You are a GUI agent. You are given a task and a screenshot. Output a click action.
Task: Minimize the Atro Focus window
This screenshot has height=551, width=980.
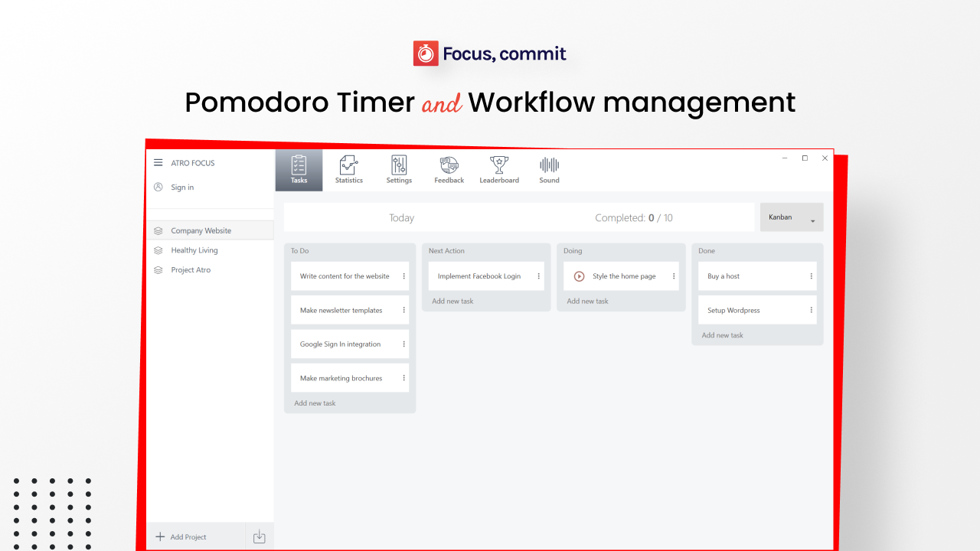[x=785, y=158]
